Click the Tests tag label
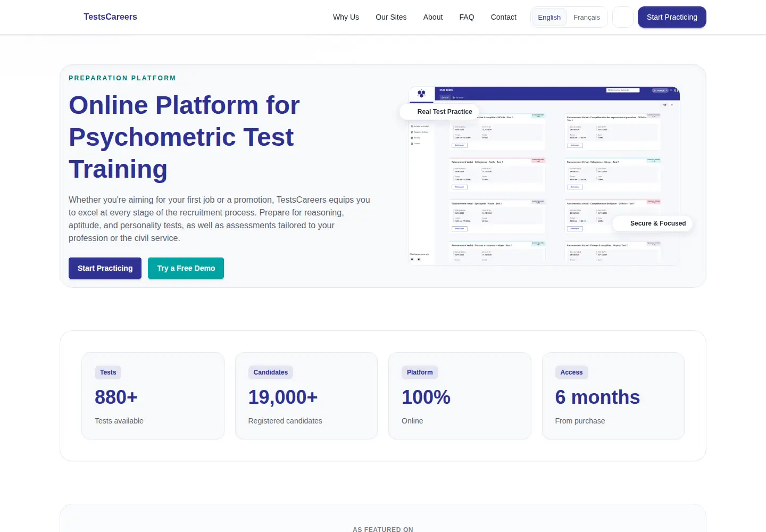Image resolution: width=766 pixels, height=532 pixels. [x=108, y=372]
